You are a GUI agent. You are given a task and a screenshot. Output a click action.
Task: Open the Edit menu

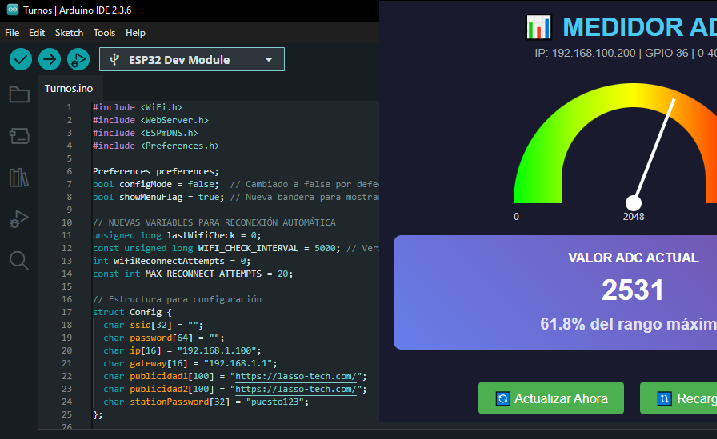[x=37, y=33]
